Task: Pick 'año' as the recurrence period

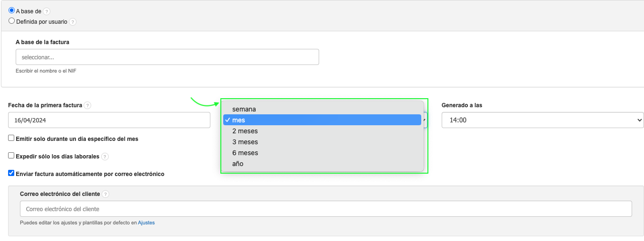Action: point(238,164)
